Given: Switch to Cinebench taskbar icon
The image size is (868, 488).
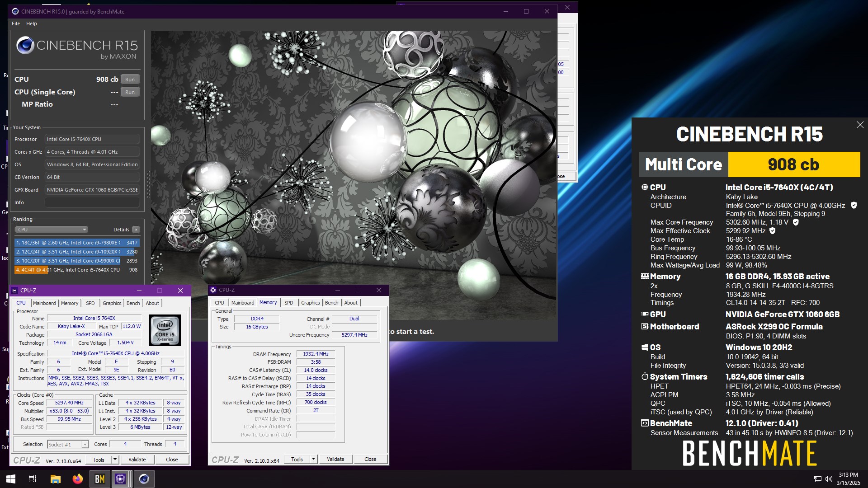Looking at the screenshot, I should pyautogui.click(x=144, y=479).
